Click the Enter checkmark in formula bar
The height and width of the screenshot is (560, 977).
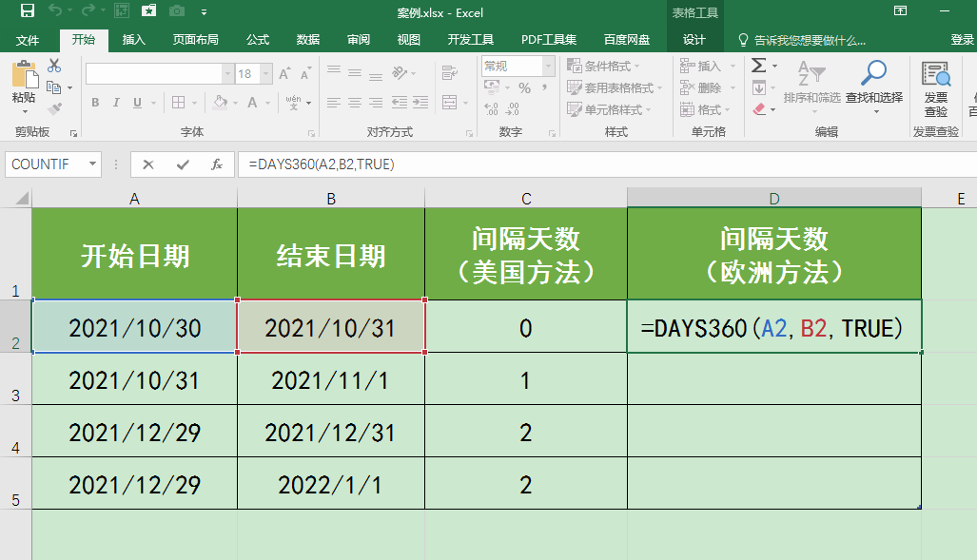click(184, 164)
